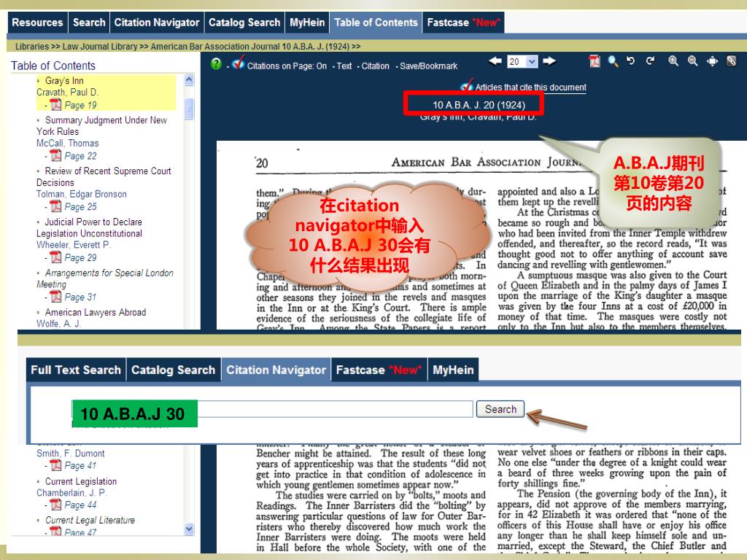Open Review of Recent Supreme Court Decisions
The image size is (747, 560).
point(104,176)
